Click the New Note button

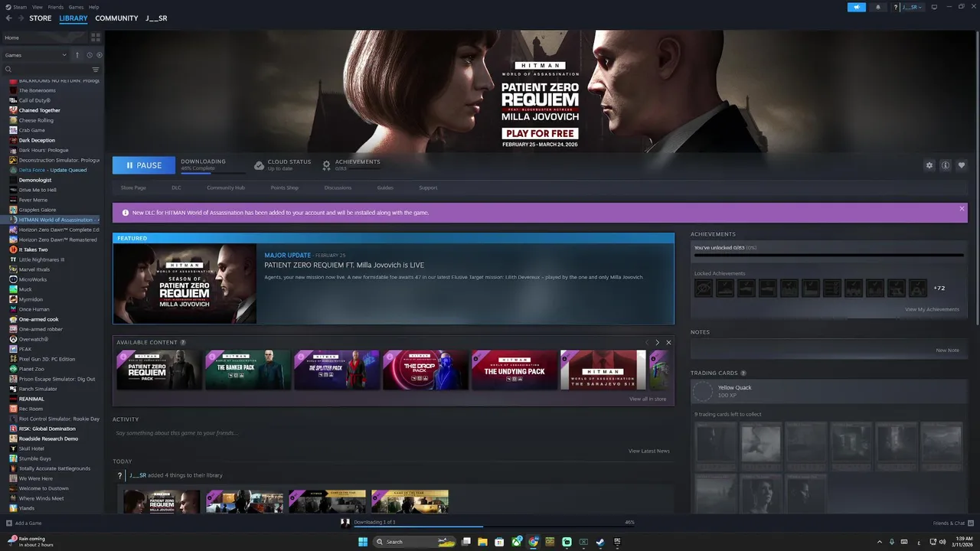click(947, 350)
